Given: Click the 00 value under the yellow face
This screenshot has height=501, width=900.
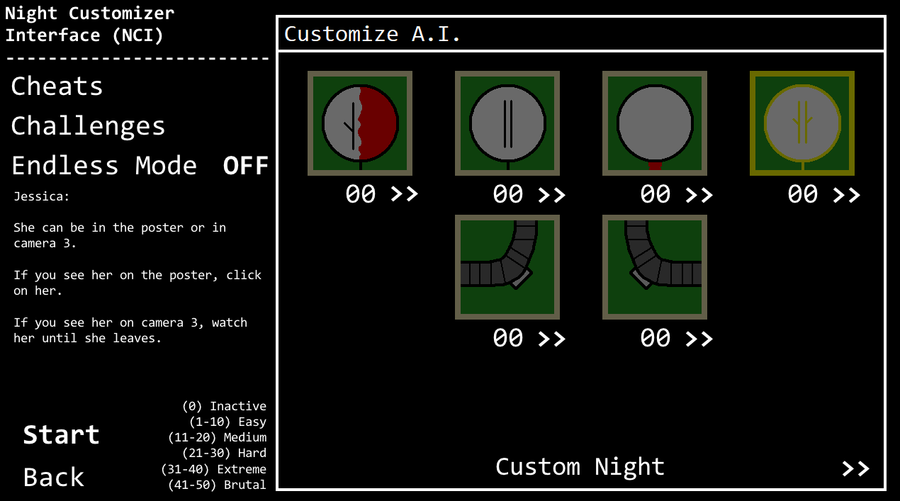Looking at the screenshot, I should [802, 194].
